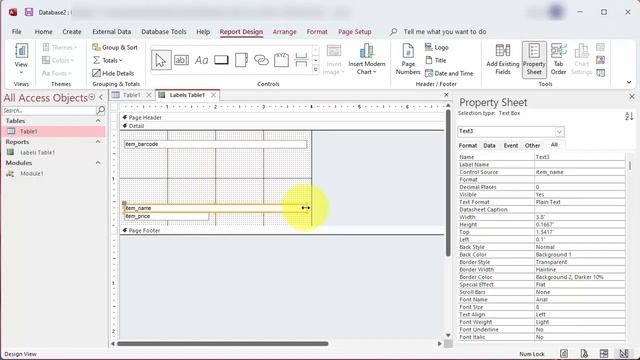Switch to Report View in the status bar
Viewport: 640px width, 360px height.
click(564, 353)
